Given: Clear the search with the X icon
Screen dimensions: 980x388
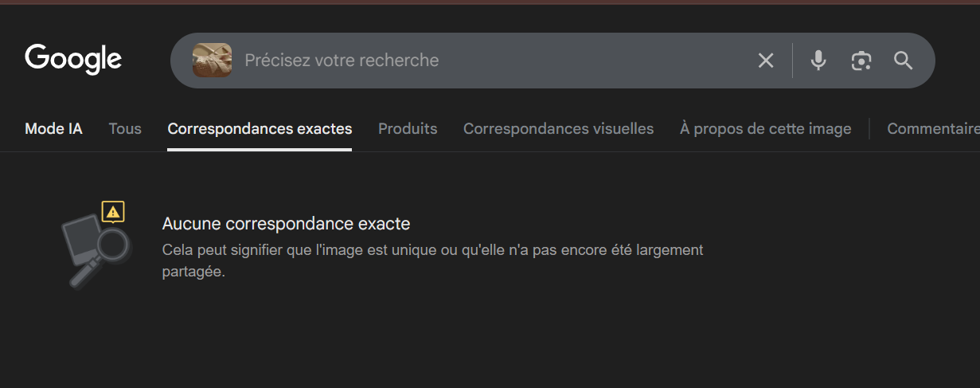Looking at the screenshot, I should tap(766, 61).
